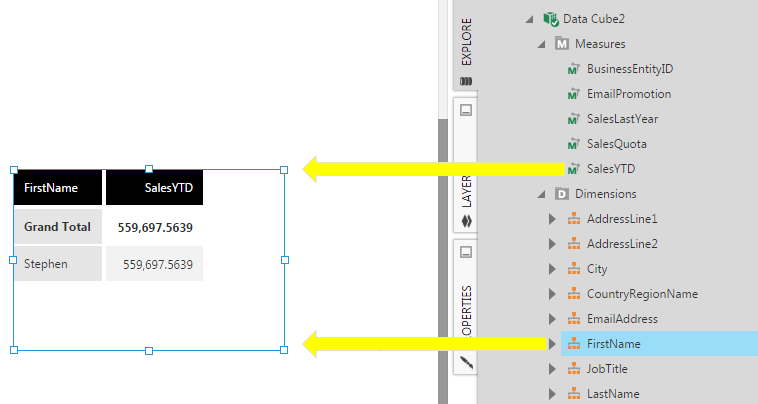Click the SalesLastYear measure icon

click(x=573, y=119)
